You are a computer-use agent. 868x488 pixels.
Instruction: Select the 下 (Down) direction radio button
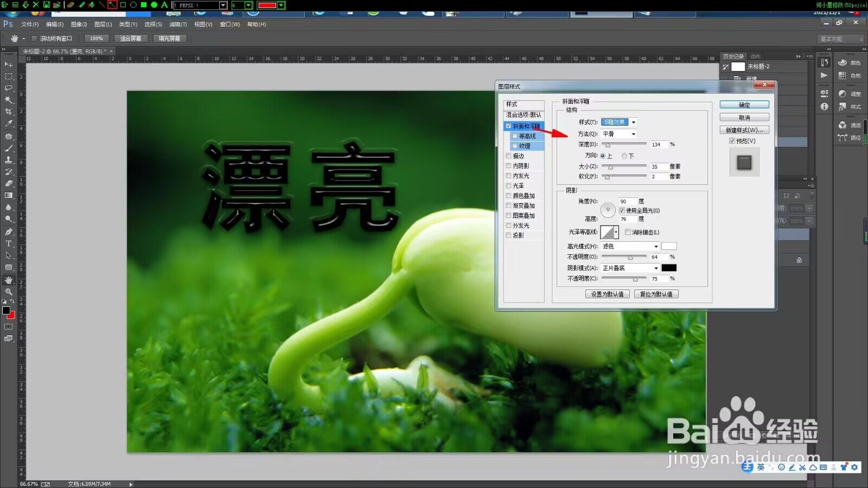624,156
